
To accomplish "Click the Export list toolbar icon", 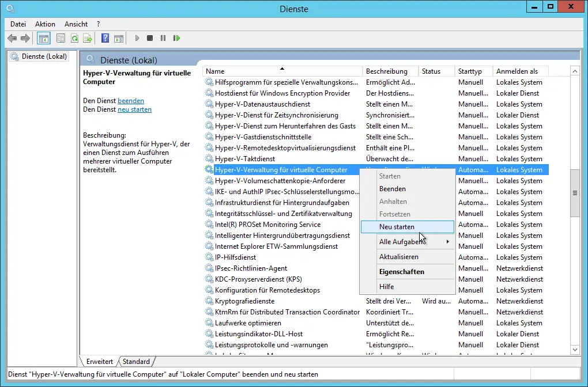I will pyautogui.click(x=88, y=38).
